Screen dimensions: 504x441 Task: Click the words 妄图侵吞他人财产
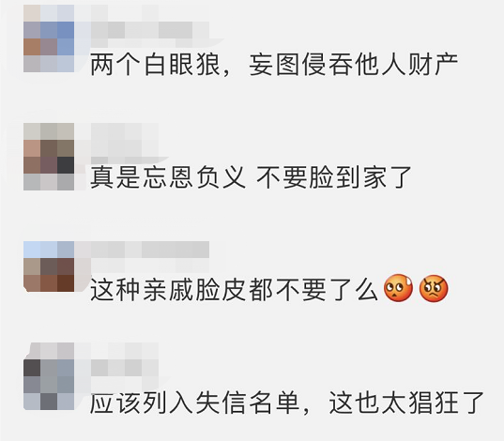[x=354, y=66]
